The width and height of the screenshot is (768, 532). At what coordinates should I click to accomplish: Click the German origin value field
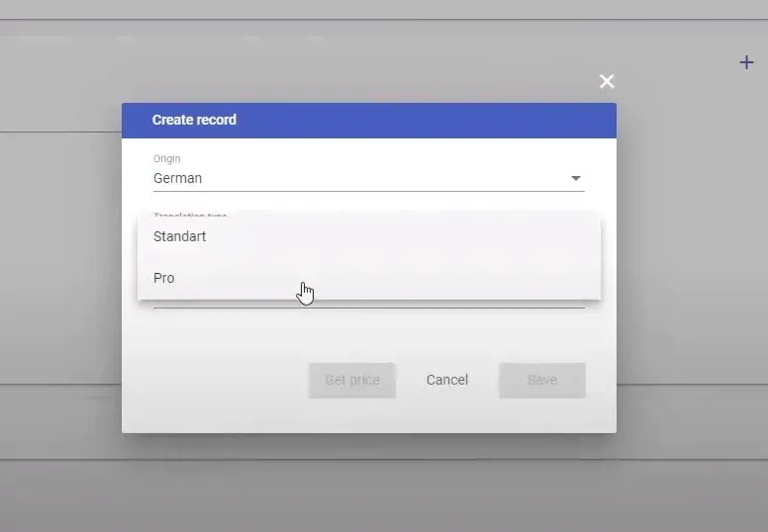pyautogui.click(x=369, y=179)
